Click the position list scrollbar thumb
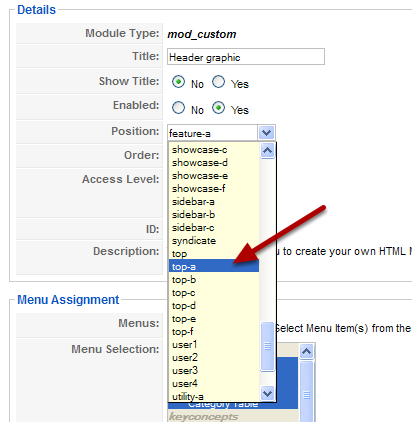 pyautogui.click(x=267, y=346)
